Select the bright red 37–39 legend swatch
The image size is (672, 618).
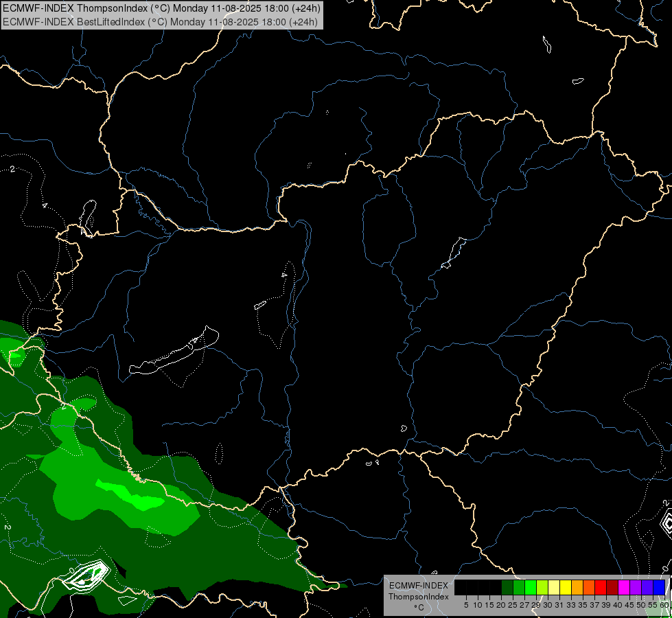(601, 587)
